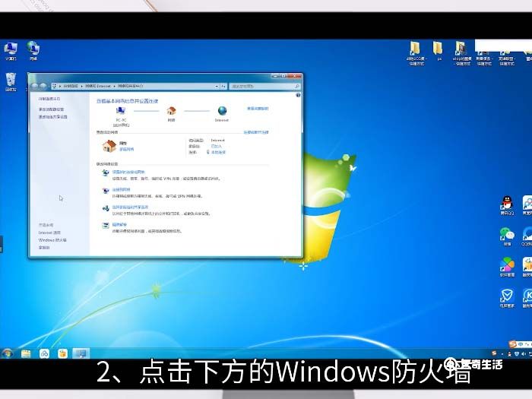Click 选择家庭组和共享选项 link
The image size is (532, 399).
130,207
